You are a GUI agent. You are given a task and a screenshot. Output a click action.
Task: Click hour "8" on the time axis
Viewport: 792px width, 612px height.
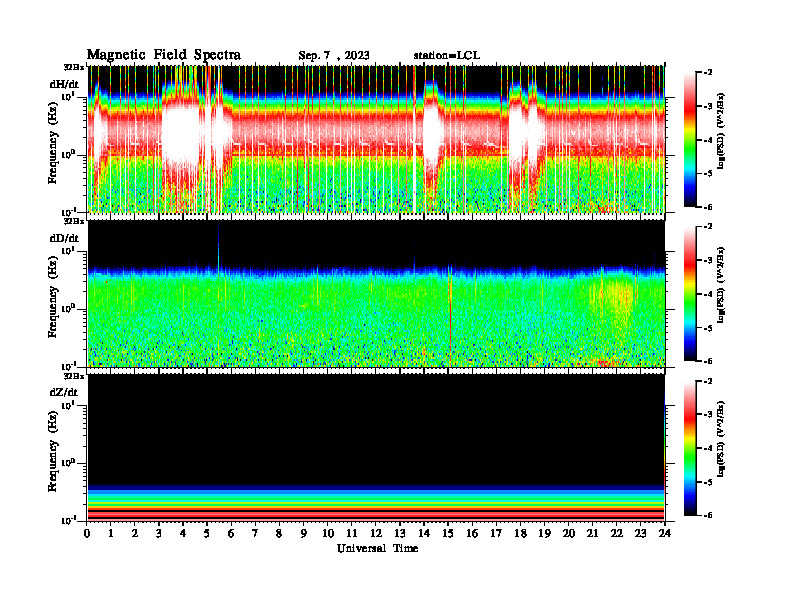279,533
